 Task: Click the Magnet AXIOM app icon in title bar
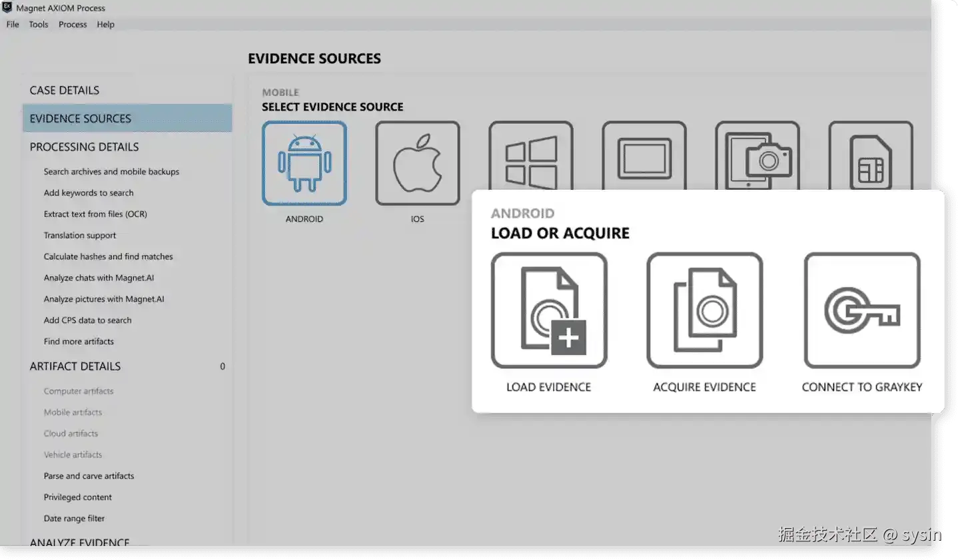point(7,7)
